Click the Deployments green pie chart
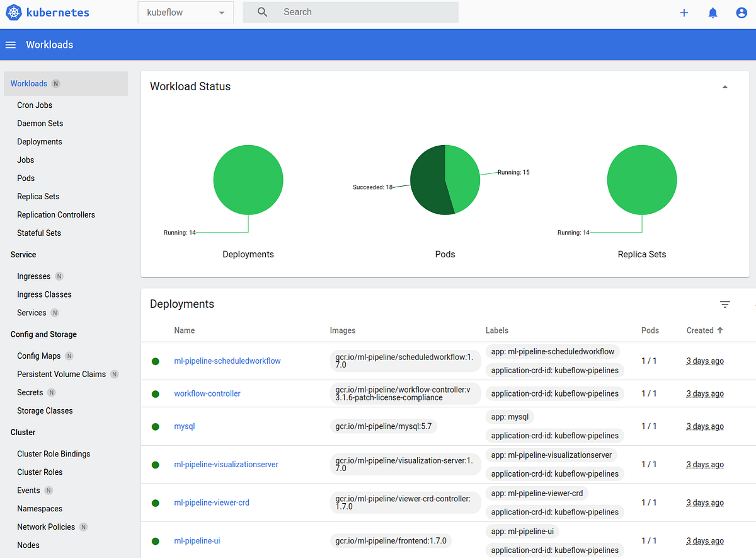Viewport: 756px width, 558px height. click(248, 180)
